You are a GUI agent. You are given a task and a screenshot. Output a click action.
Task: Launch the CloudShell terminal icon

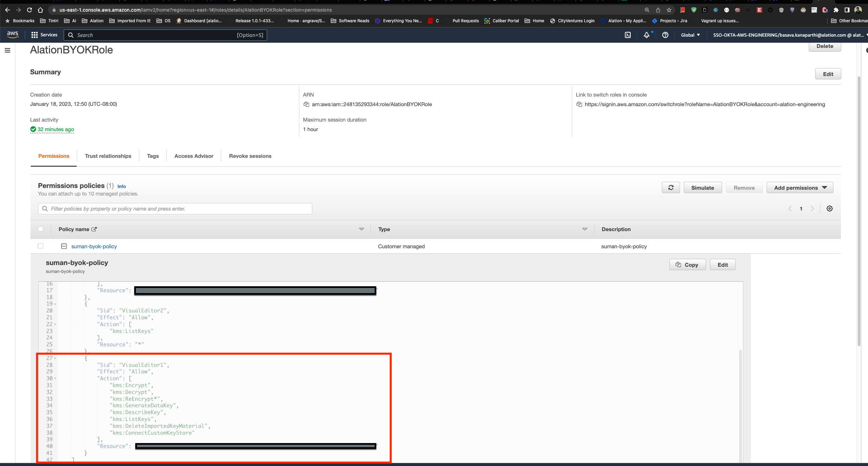(x=628, y=35)
